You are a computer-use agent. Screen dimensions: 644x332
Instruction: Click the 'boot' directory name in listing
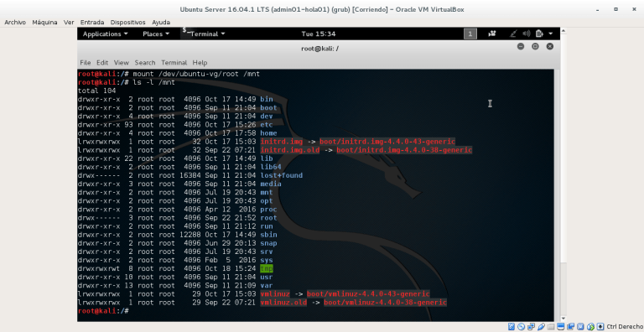point(268,107)
